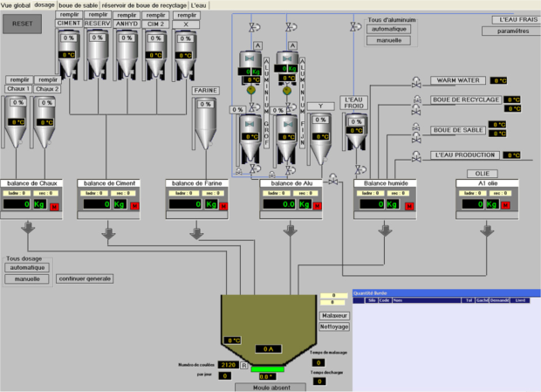This screenshot has width=541, height=392.
Task: Click the L'EAU FROID tank label
Action: pyautogui.click(x=354, y=103)
